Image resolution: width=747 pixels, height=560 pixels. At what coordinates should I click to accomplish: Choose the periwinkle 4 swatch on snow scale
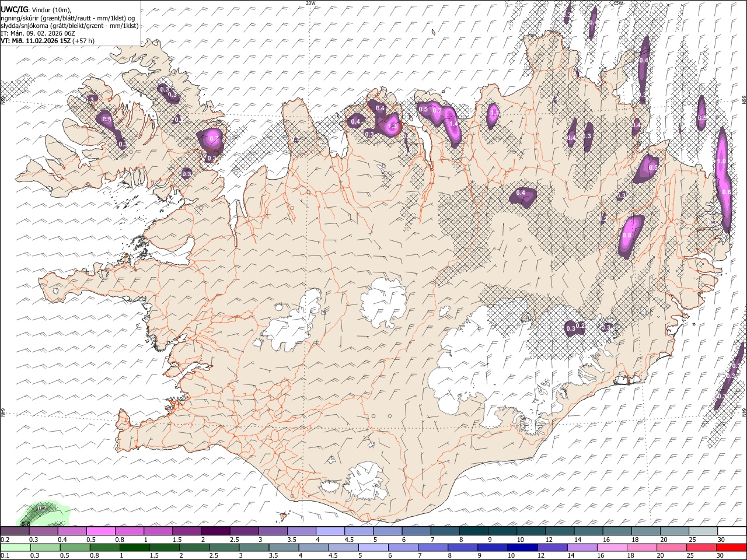pyautogui.click(x=330, y=531)
